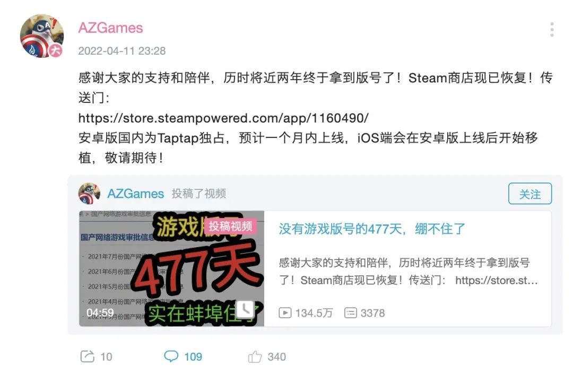Open video title 没有游戏版号的477天
Image resolution: width=573 pixels, height=392 pixels.
[372, 229]
